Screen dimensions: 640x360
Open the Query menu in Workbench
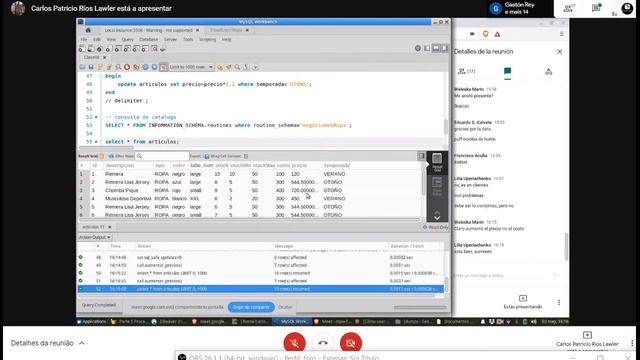(x=127, y=40)
